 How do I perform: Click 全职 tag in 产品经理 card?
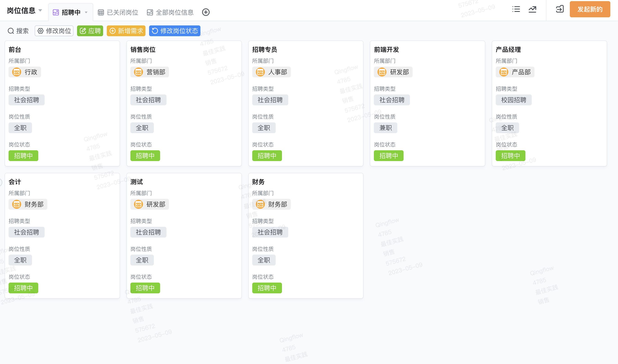[x=507, y=128]
